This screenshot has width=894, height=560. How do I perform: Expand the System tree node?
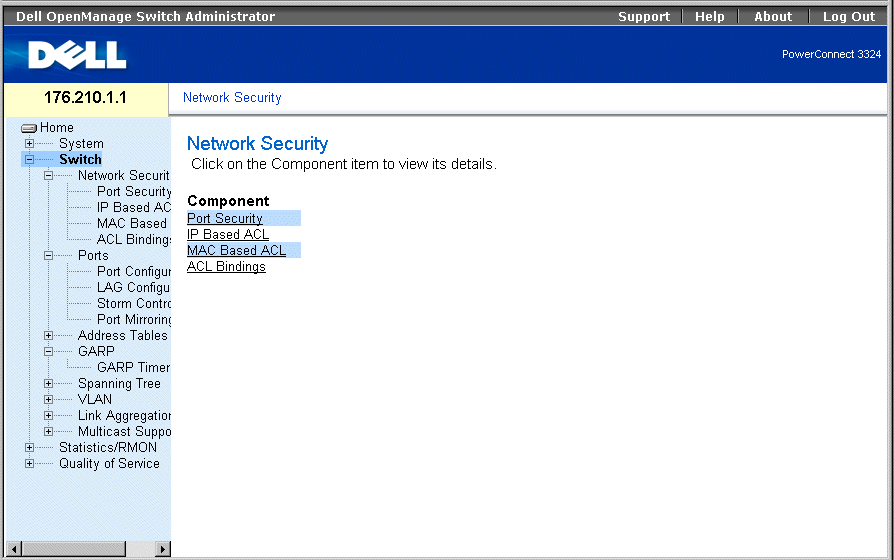pos(29,143)
